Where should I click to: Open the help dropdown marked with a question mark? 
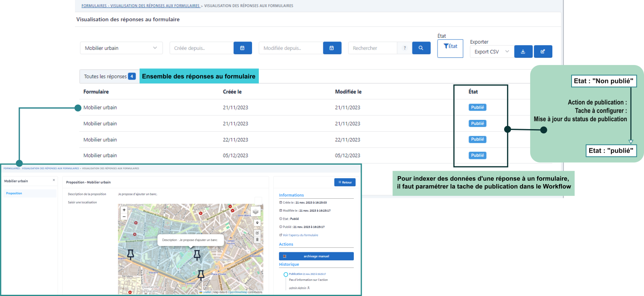click(x=404, y=48)
